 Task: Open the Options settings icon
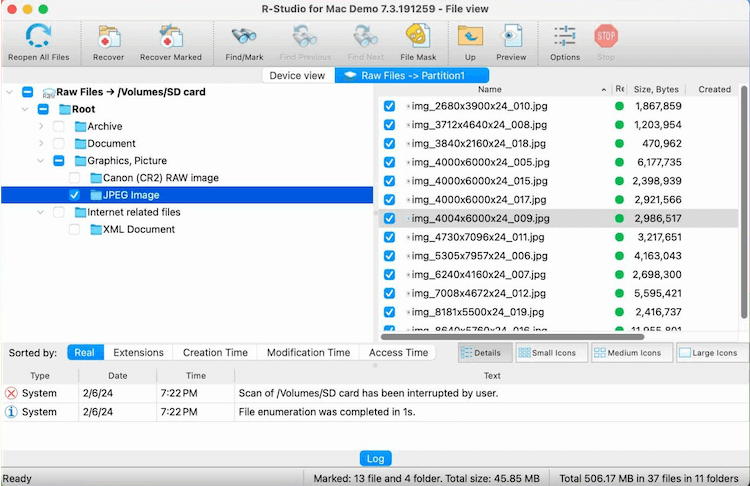click(x=564, y=38)
